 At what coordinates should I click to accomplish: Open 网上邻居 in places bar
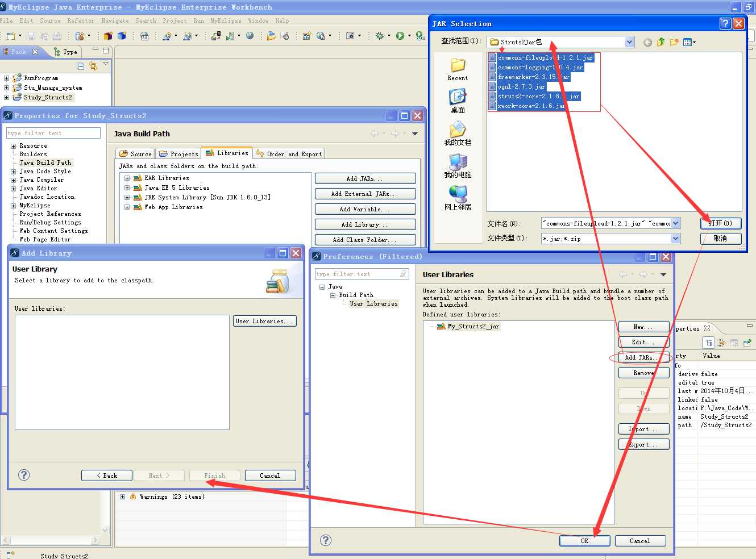[x=458, y=198]
